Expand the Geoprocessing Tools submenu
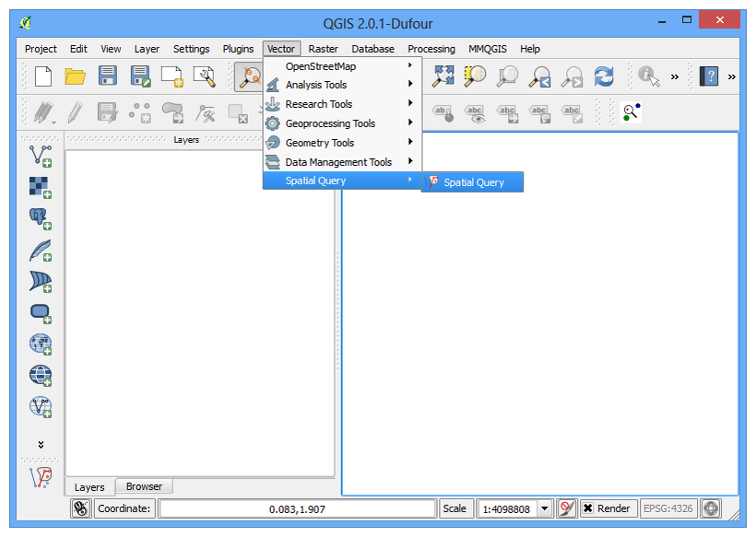 pos(342,123)
